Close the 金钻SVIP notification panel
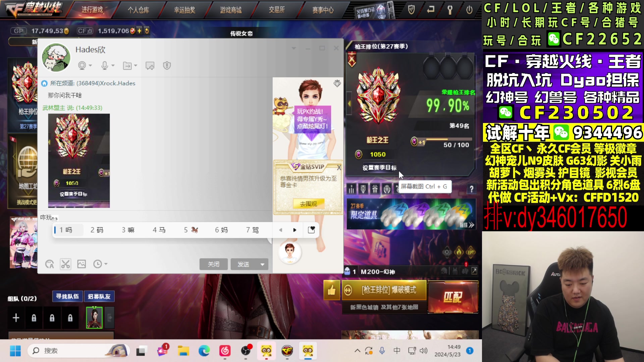644x362 pixels. [x=339, y=168]
